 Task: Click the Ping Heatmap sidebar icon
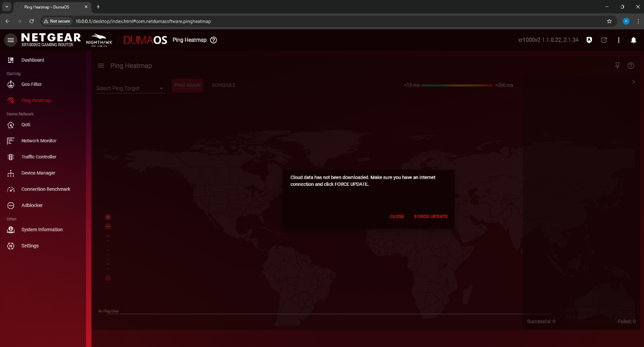tap(10, 100)
